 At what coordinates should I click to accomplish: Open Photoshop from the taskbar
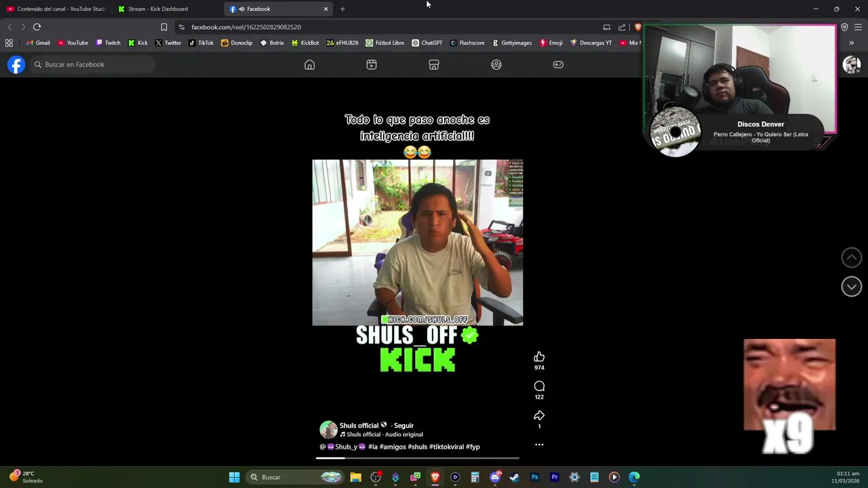click(x=534, y=477)
